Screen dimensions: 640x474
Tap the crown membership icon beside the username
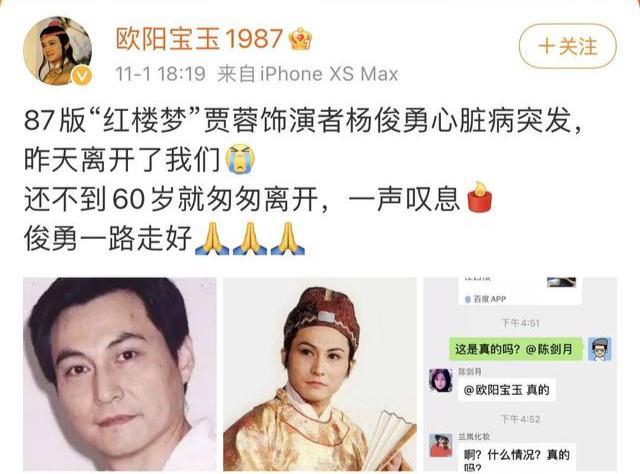tap(300, 39)
